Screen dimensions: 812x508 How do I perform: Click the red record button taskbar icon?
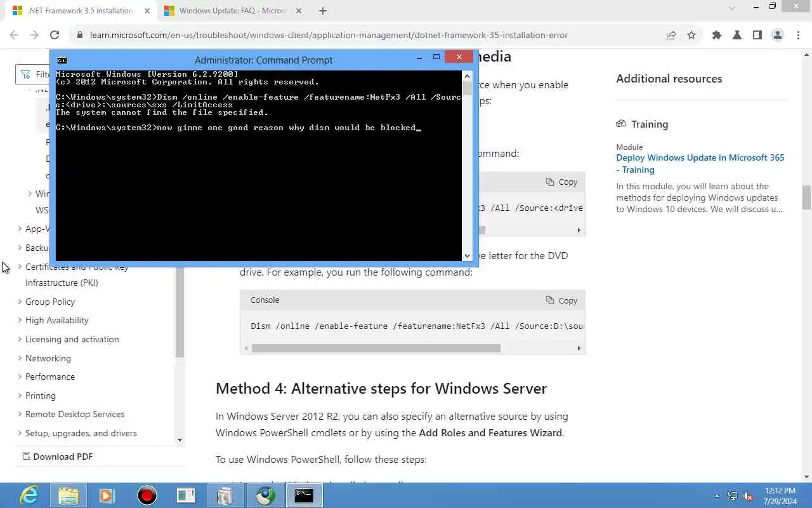[x=147, y=495]
